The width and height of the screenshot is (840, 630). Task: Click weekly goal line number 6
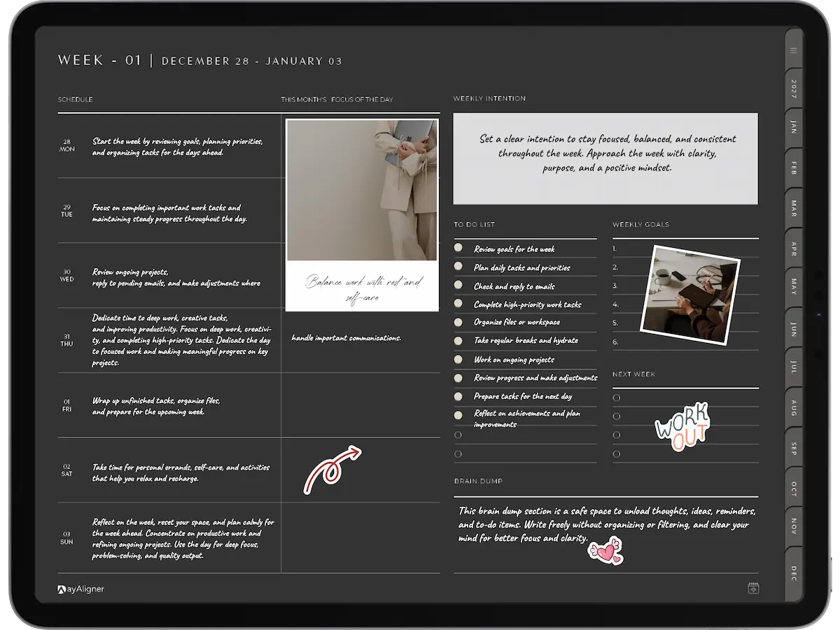coord(685,342)
